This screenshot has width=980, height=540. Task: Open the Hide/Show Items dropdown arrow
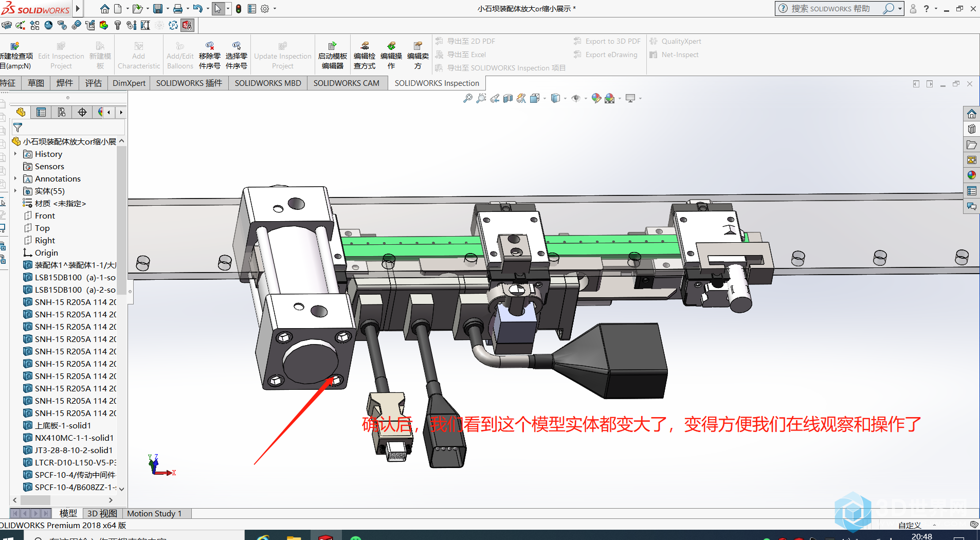tap(586, 98)
